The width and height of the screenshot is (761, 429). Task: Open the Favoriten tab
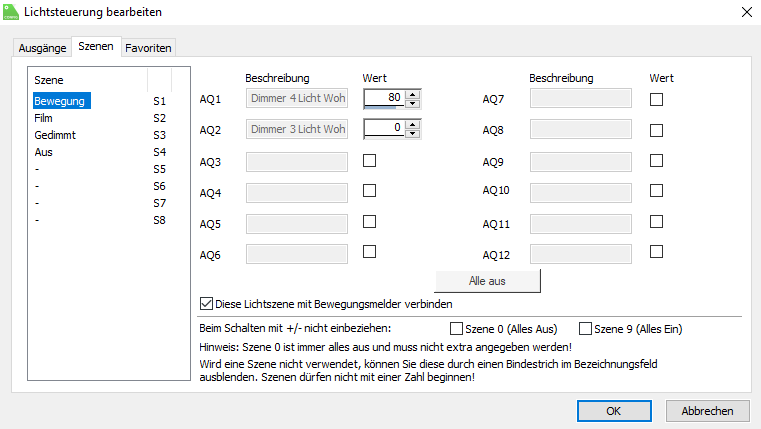coord(148,48)
